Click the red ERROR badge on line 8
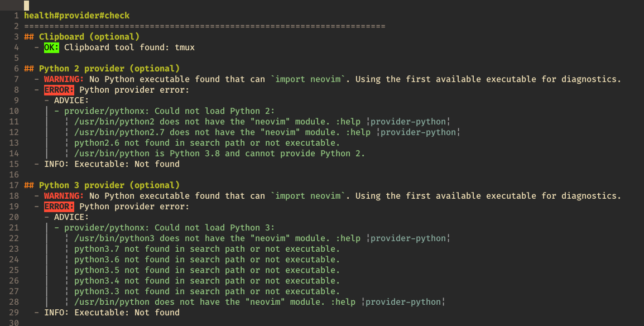Image resolution: width=644 pixels, height=326 pixels. click(59, 89)
